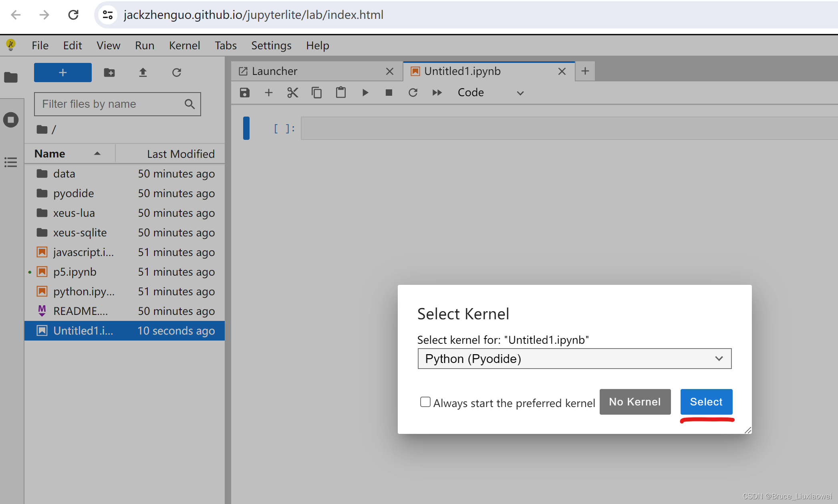This screenshot has height=504, width=838.
Task: Click the root folder breadcrumb icon
Action: 42,129
